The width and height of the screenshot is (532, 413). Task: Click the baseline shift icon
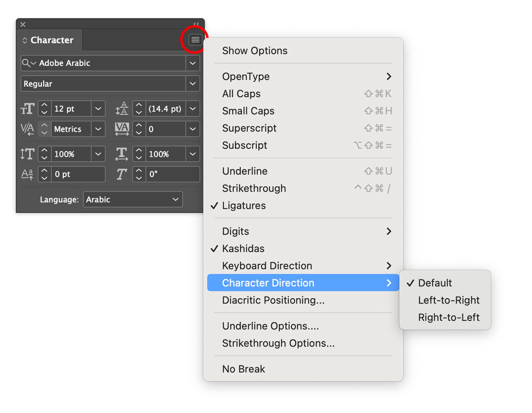(x=27, y=174)
